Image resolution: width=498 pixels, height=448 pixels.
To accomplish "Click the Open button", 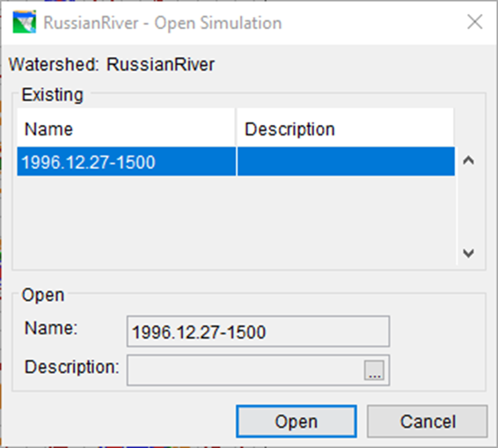I will [296, 422].
